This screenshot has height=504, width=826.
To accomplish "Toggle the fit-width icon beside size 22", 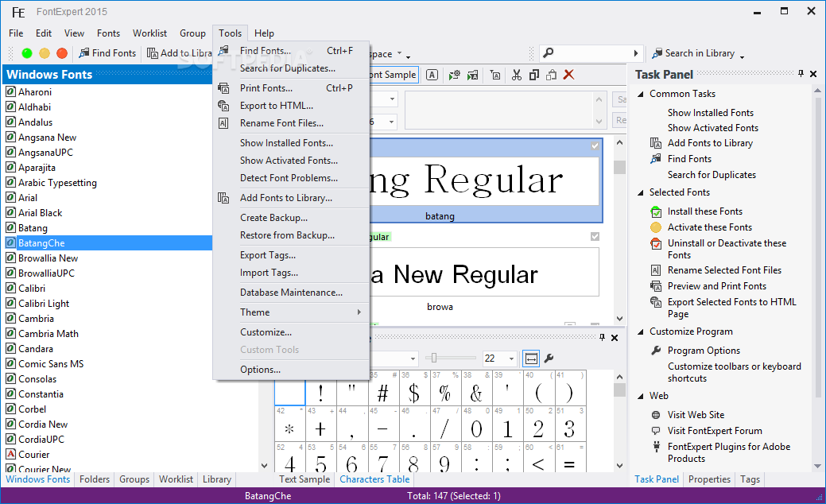I will pyautogui.click(x=531, y=359).
